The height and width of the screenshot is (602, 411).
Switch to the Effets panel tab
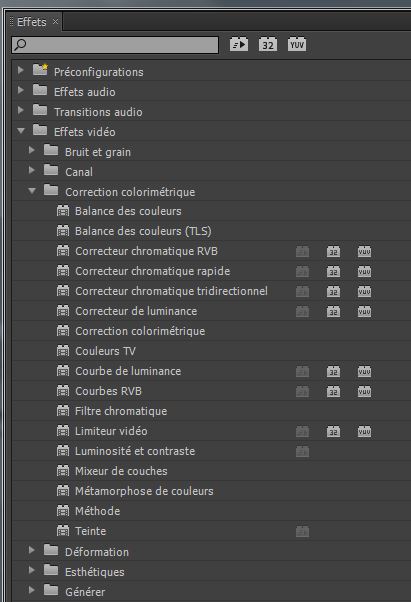[x=31, y=22]
